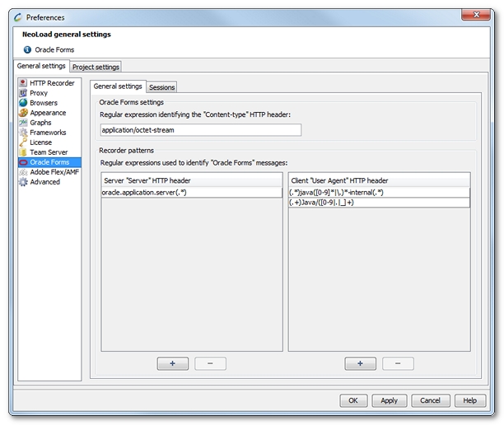
Task: Switch to the Project settings tab
Action: click(x=96, y=67)
